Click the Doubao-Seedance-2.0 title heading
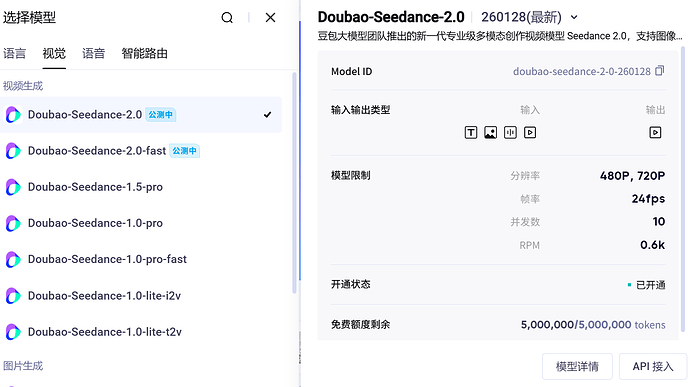The image size is (690, 387). 391,17
